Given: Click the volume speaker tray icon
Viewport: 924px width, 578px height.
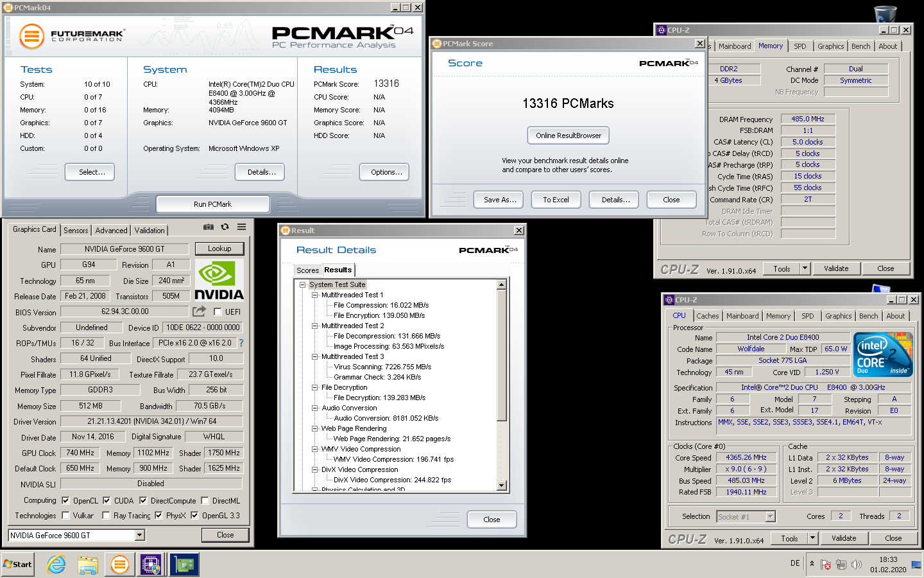Looking at the screenshot, I should point(856,565).
